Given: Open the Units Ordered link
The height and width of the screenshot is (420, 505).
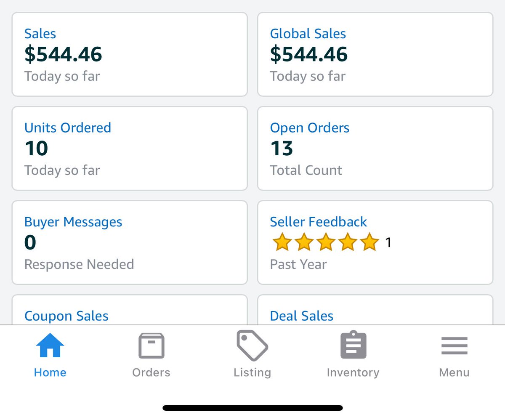Looking at the screenshot, I should (x=67, y=128).
